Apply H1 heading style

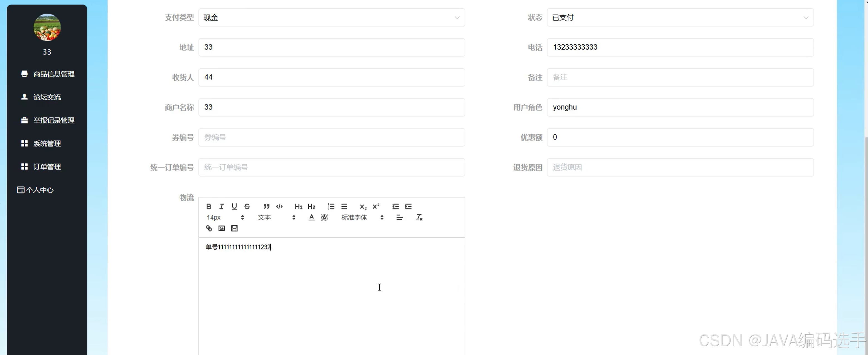point(298,206)
